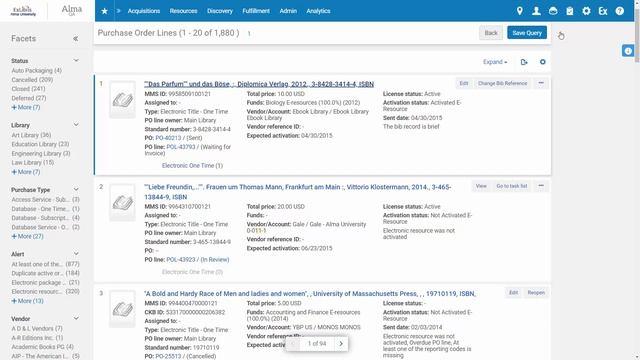This screenshot has height=360, width=640.
Task: Collapse the Status facet
Action: coord(76,60)
